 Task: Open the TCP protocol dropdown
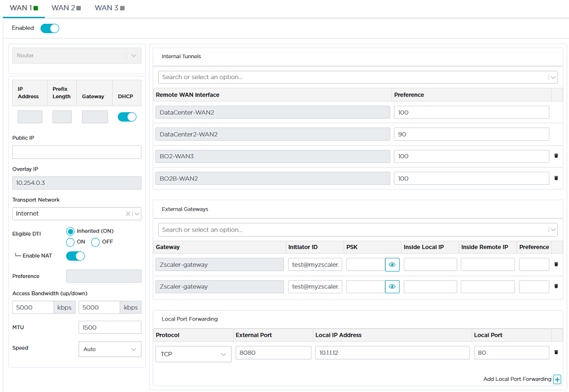[193, 354]
